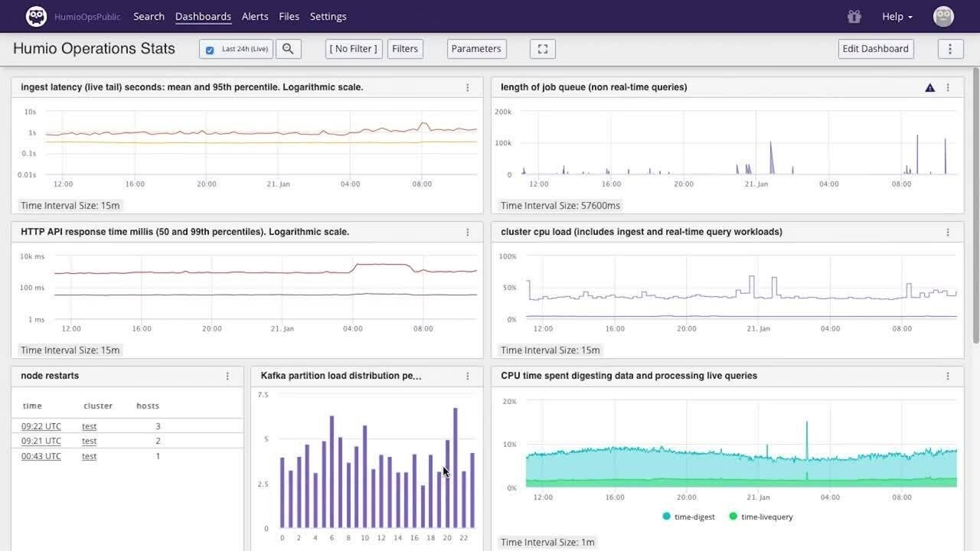The height and width of the screenshot is (551, 980).
Task: Click the vertical page scrollbar
Action: pos(975,207)
